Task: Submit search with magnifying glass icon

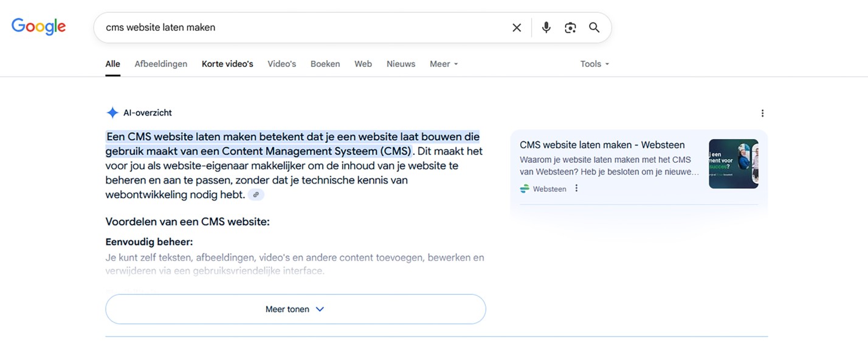Action: tap(594, 27)
